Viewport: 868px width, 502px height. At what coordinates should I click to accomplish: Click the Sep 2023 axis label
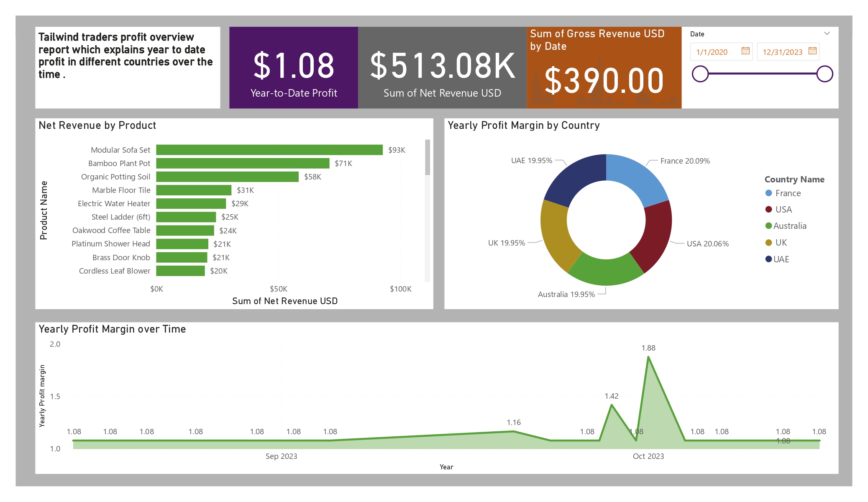pyautogui.click(x=281, y=456)
